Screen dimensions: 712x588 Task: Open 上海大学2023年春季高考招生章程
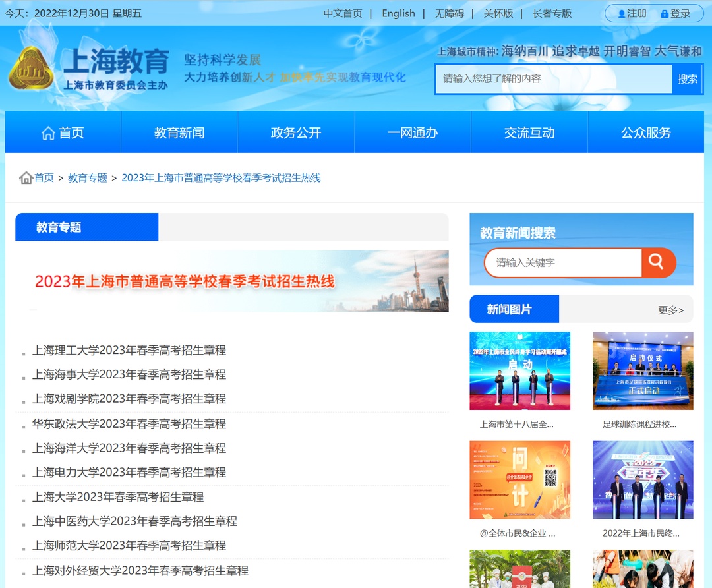coord(117,497)
